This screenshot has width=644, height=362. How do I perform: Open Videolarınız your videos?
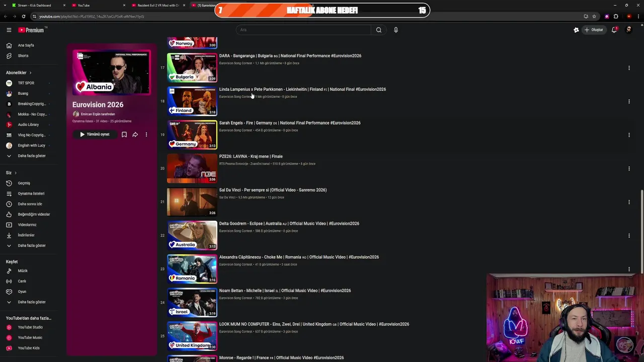tap(27, 225)
